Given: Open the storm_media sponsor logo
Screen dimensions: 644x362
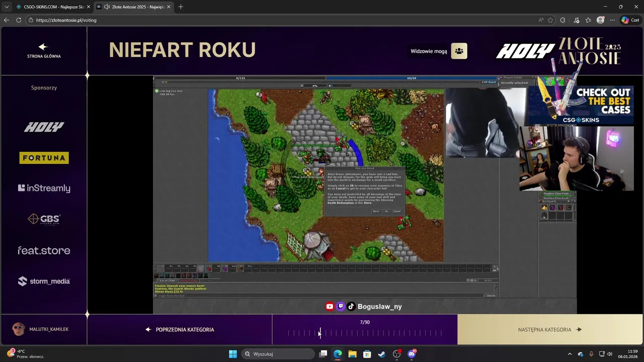Looking at the screenshot, I should pos(44,281).
